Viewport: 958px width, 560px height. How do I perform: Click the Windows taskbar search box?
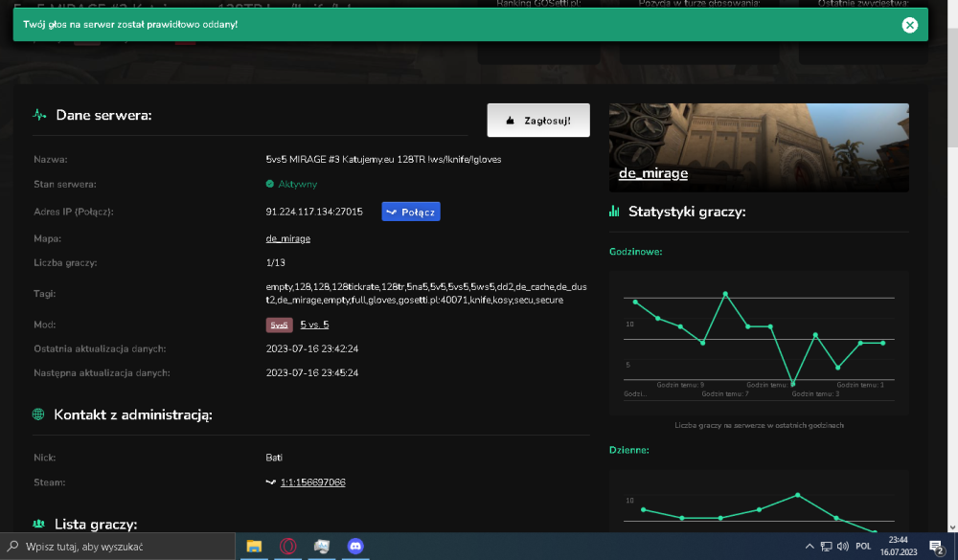tap(118, 546)
